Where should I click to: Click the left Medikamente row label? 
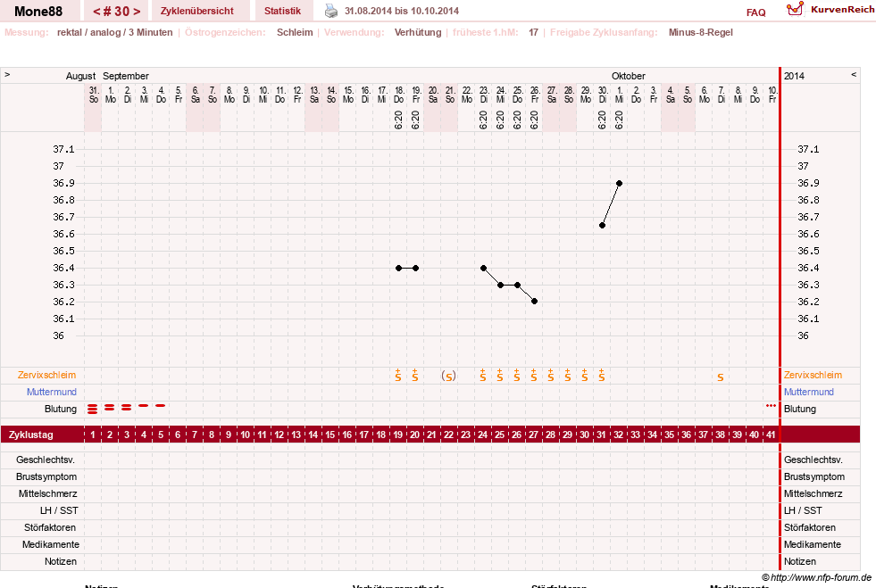pyautogui.click(x=51, y=544)
